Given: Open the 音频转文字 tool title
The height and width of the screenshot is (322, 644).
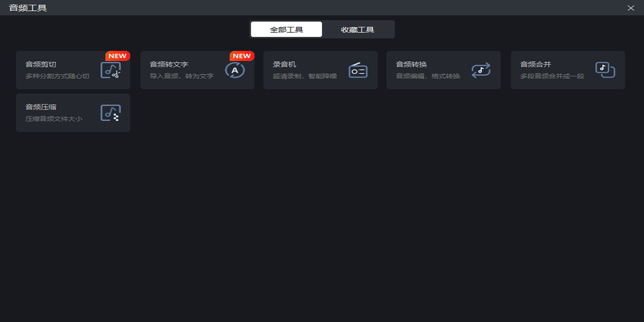Looking at the screenshot, I should pos(169,64).
